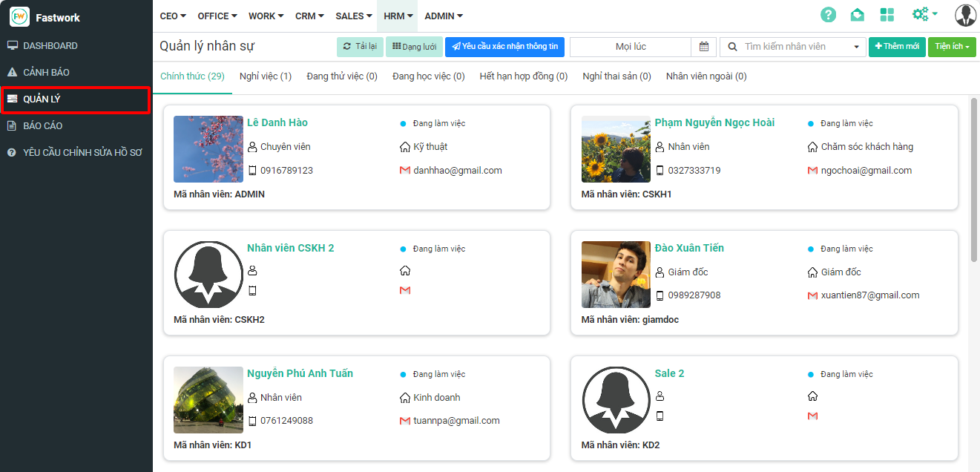Expand the HRM menu dropdown
This screenshot has width=980, height=472.
(398, 16)
